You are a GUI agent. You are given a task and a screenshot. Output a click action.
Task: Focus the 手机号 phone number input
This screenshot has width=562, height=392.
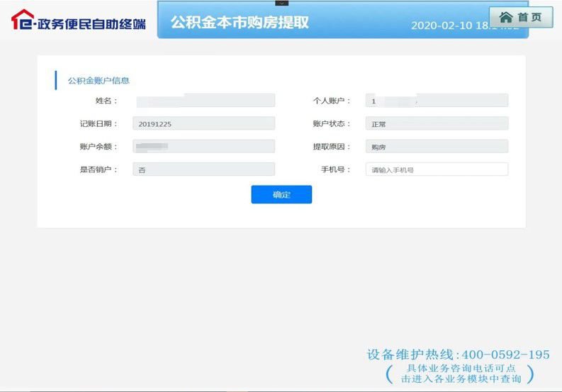point(437,169)
